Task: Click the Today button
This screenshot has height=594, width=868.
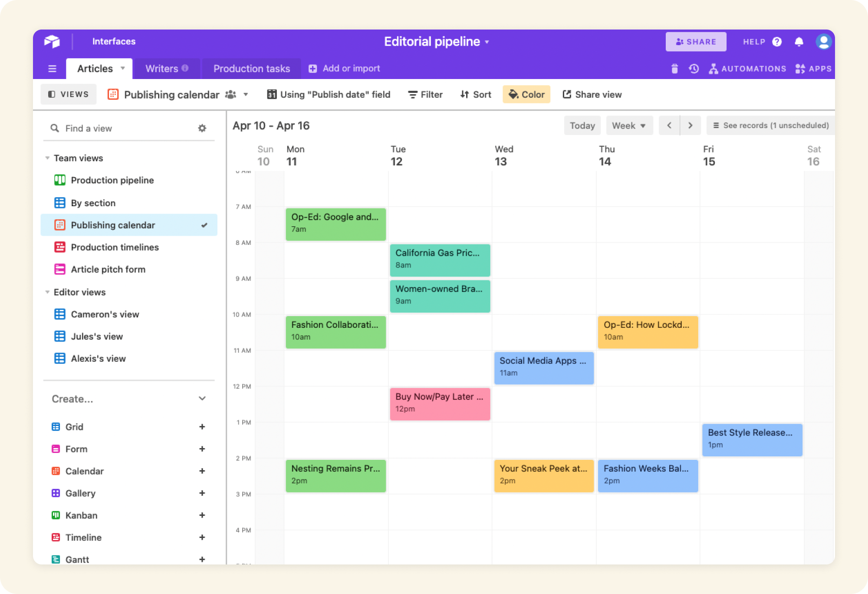Action: [582, 125]
